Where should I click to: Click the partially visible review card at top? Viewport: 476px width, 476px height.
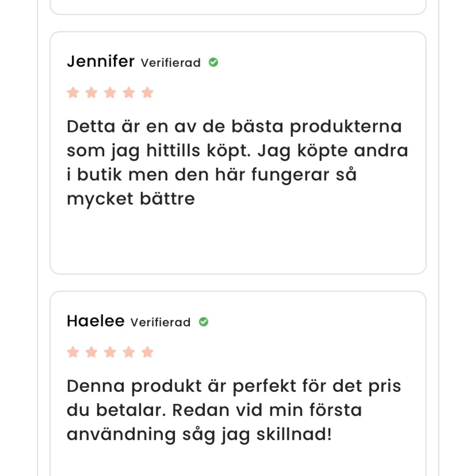coord(238,7)
